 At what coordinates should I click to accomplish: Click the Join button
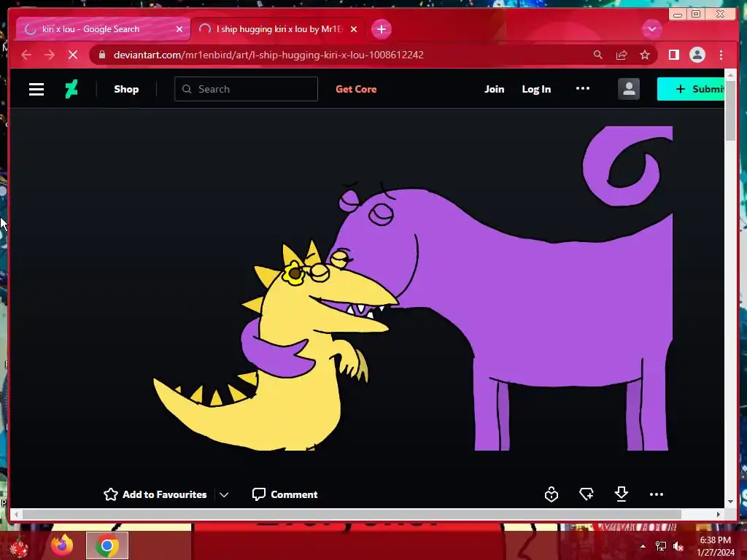pos(494,89)
